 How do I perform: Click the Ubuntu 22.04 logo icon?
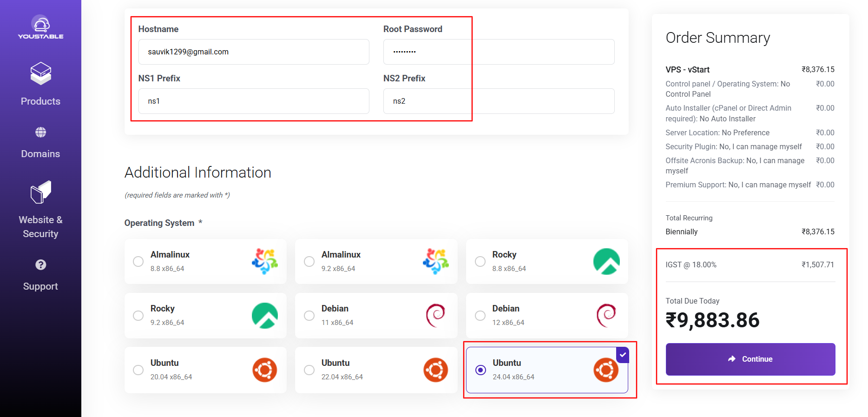click(x=436, y=370)
